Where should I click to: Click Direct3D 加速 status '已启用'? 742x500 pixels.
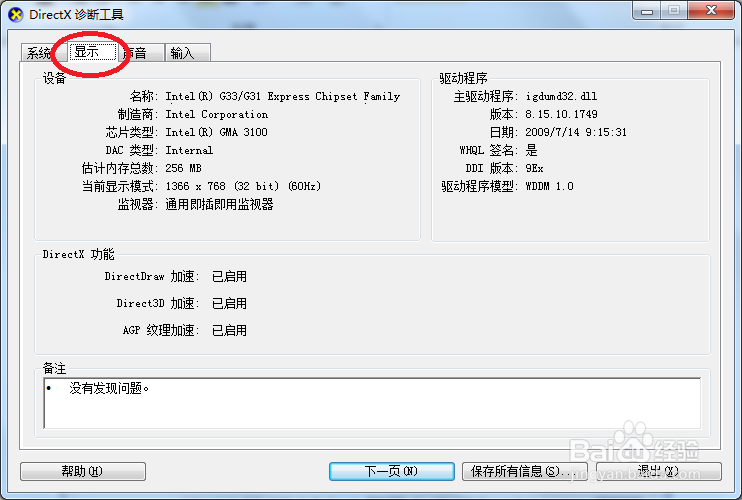229,303
